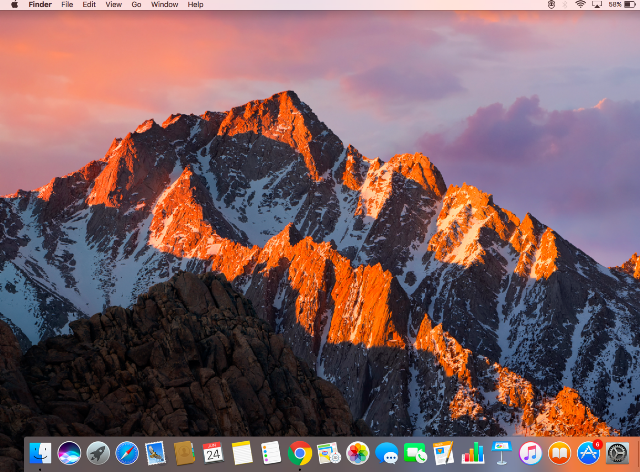Launch FaceTime from the Dock
Image resolution: width=640 pixels, height=472 pixels.
point(415,453)
